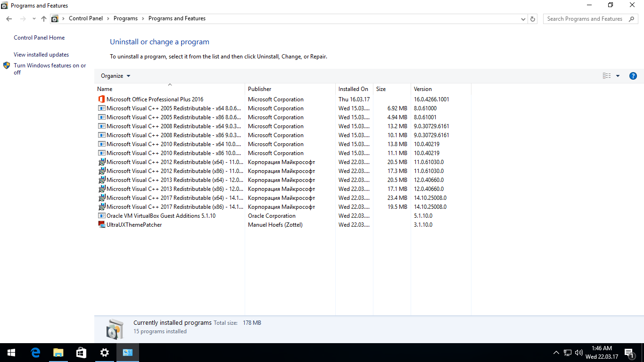This screenshot has width=644, height=362.
Task: Go up one level with the Up arrow
Action: (x=44, y=19)
